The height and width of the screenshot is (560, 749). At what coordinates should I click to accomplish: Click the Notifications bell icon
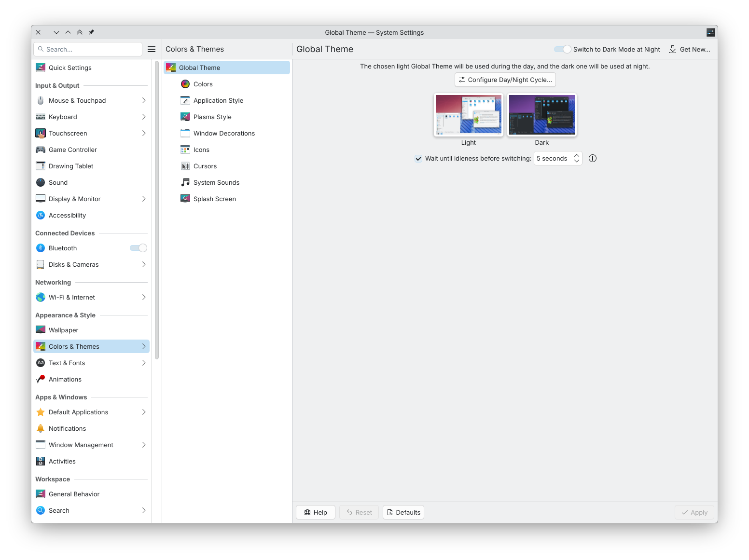[41, 428]
